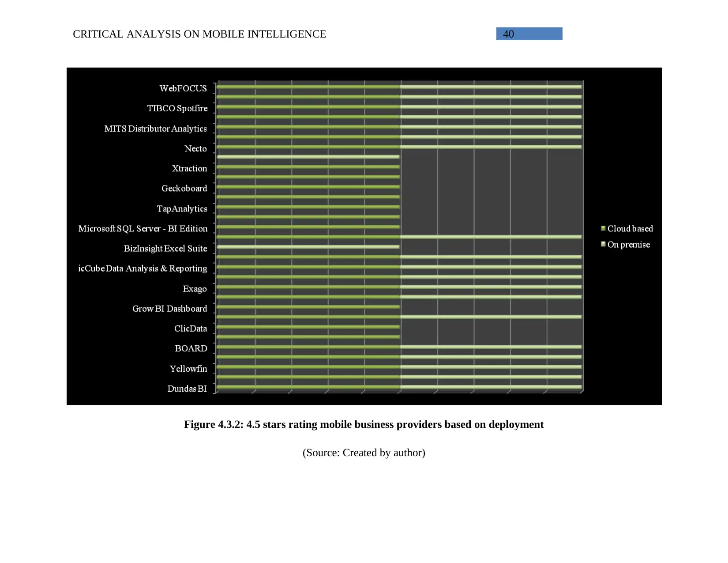Click the Geckoboard label
The height and width of the screenshot is (563, 728).
coord(184,188)
